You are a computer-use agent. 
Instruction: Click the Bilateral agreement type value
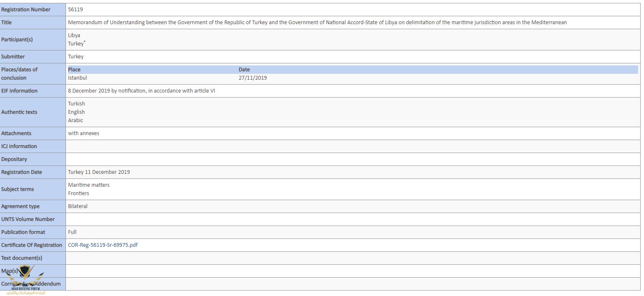pos(78,206)
